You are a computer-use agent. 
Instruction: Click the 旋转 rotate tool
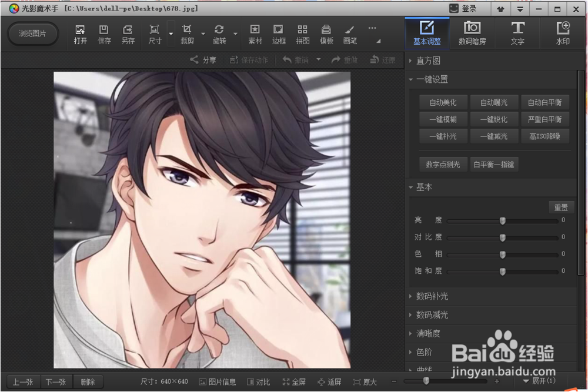coord(219,35)
